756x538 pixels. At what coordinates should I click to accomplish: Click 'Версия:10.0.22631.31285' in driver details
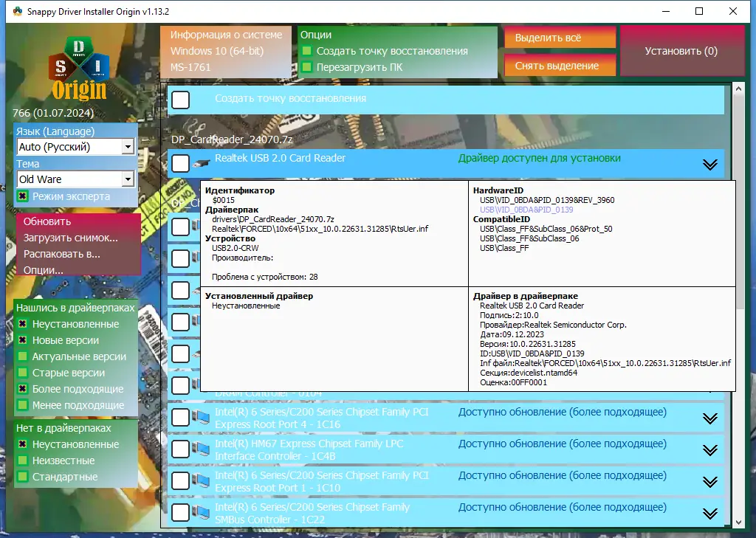click(x=527, y=344)
